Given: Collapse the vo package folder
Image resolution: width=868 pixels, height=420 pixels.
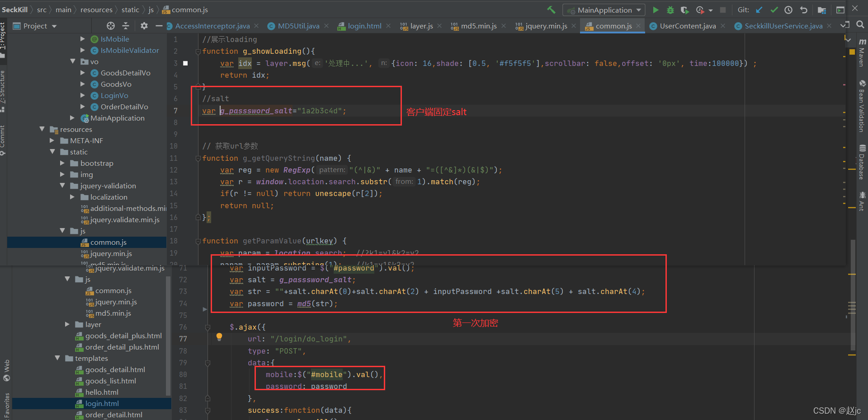Looking at the screenshot, I should (x=73, y=61).
